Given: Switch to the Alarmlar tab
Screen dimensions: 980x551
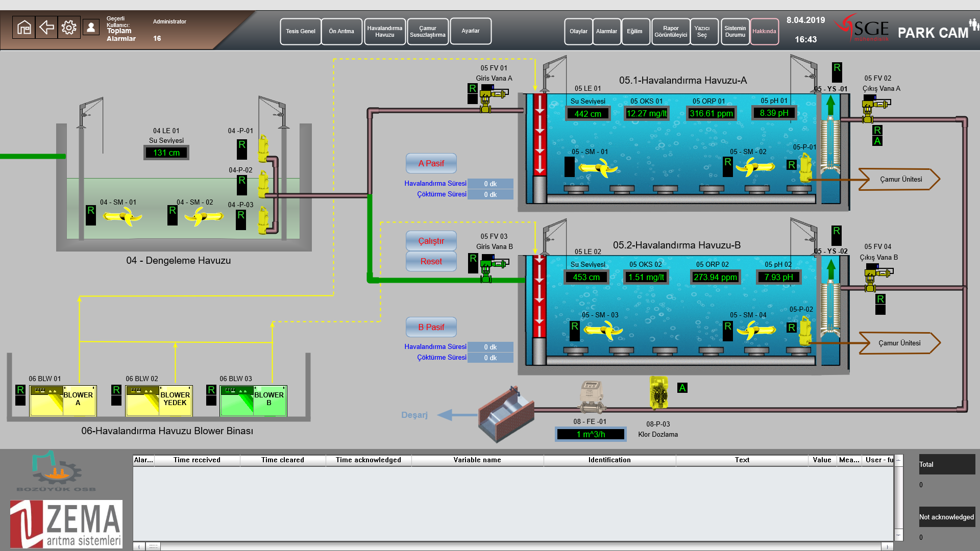Looking at the screenshot, I should pyautogui.click(x=606, y=32).
